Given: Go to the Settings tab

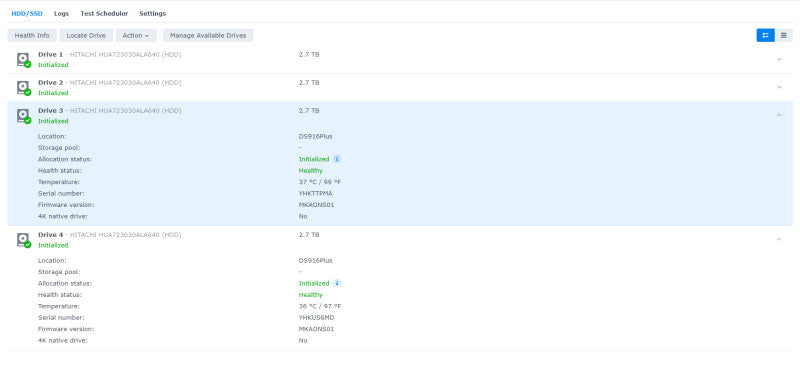Looking at the screenshot, I should [153, 14].
